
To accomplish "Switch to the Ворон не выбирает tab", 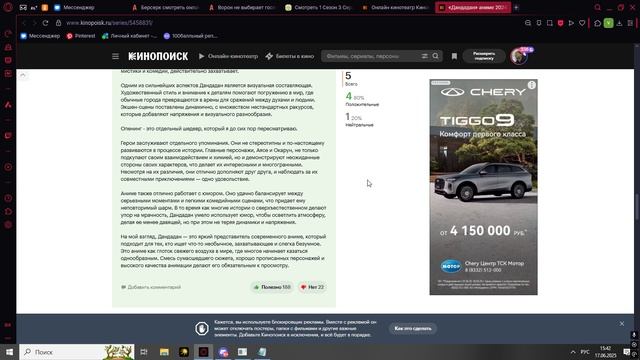I will 242,7.
